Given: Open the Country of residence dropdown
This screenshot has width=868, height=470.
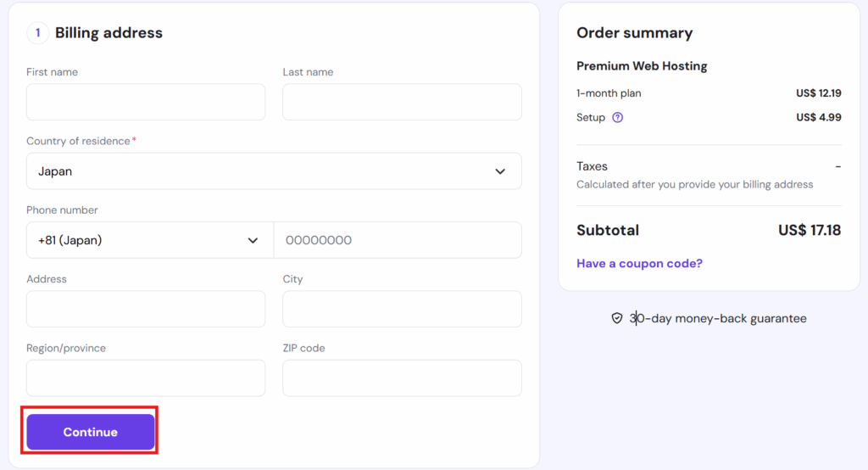Looking at the screenshot, I should (274, 171).
